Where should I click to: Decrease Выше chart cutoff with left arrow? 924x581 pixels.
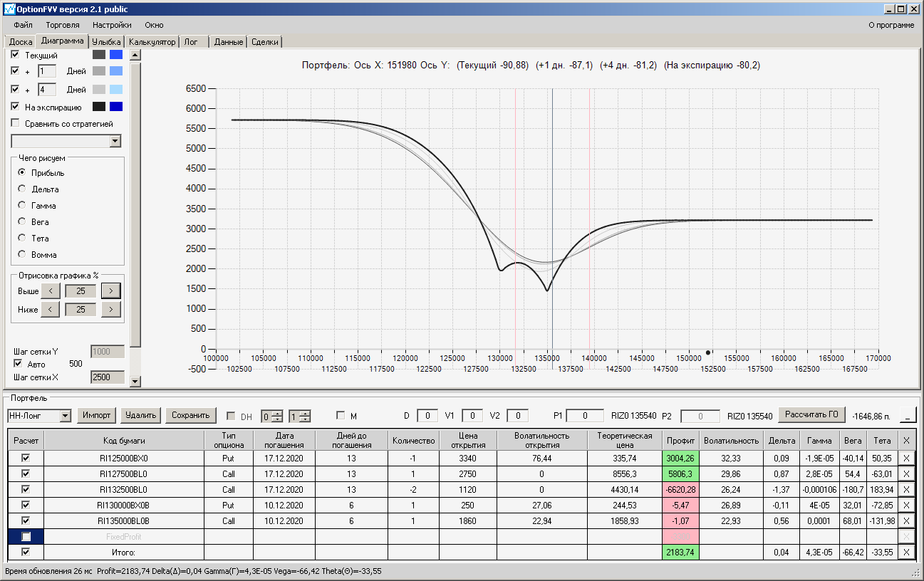coord(50,290)
